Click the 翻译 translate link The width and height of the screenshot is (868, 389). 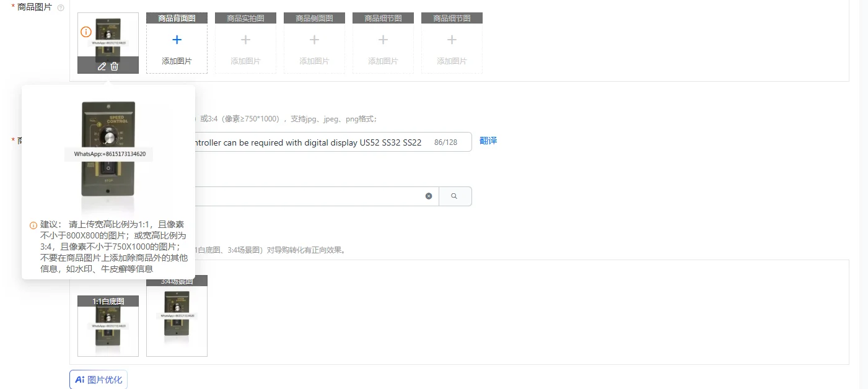coord(488,141)
